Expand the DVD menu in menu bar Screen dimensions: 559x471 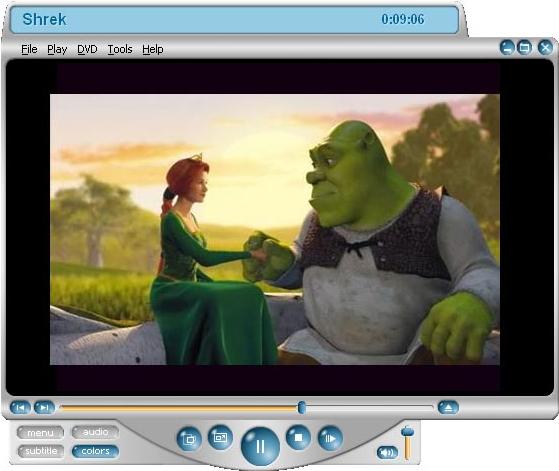(87, 49)
